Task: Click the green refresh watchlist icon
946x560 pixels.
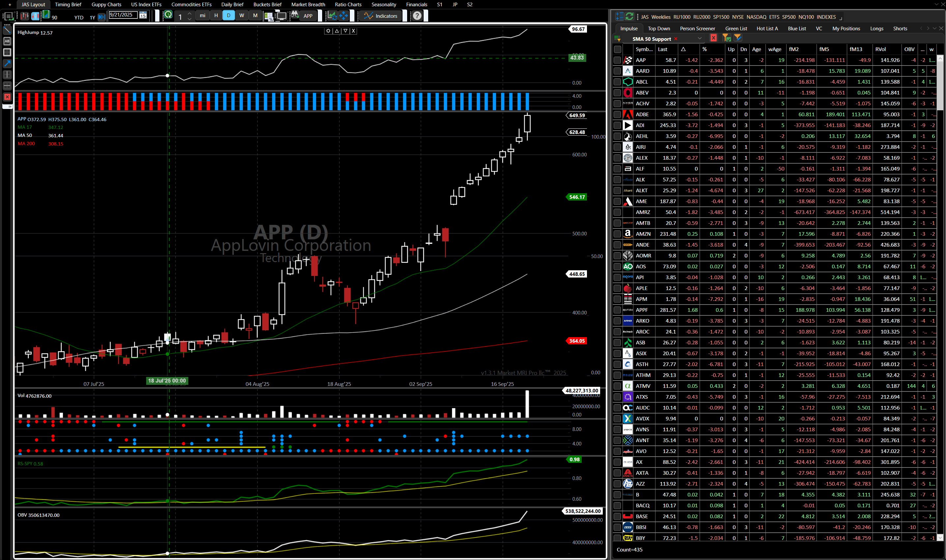Action: (629, 16)
